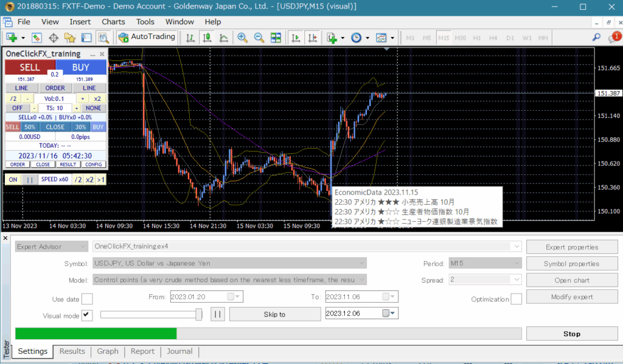
Task: Switch to the Journal tab
Action: pyautogui.click(x=179, y=351)
